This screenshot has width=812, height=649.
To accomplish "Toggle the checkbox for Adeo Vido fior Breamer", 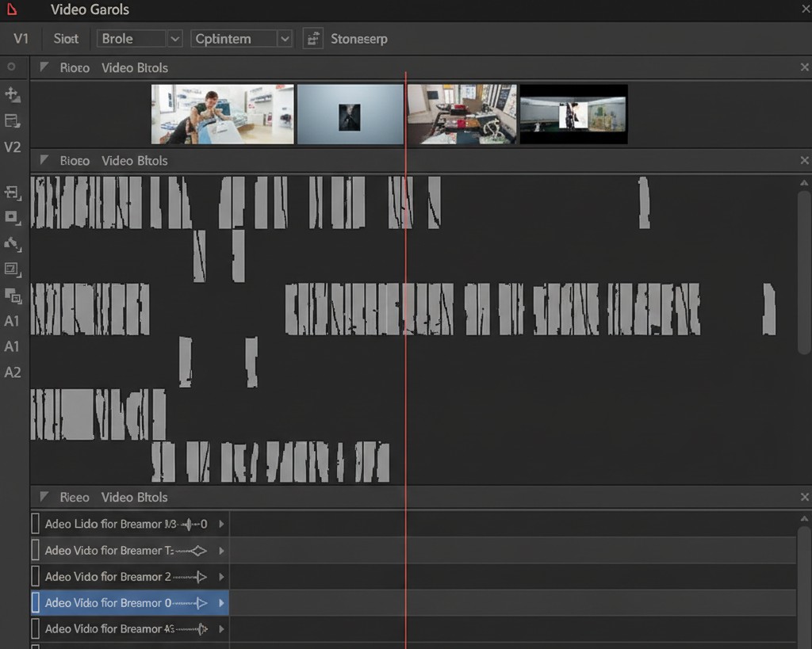I will [35, 550].
